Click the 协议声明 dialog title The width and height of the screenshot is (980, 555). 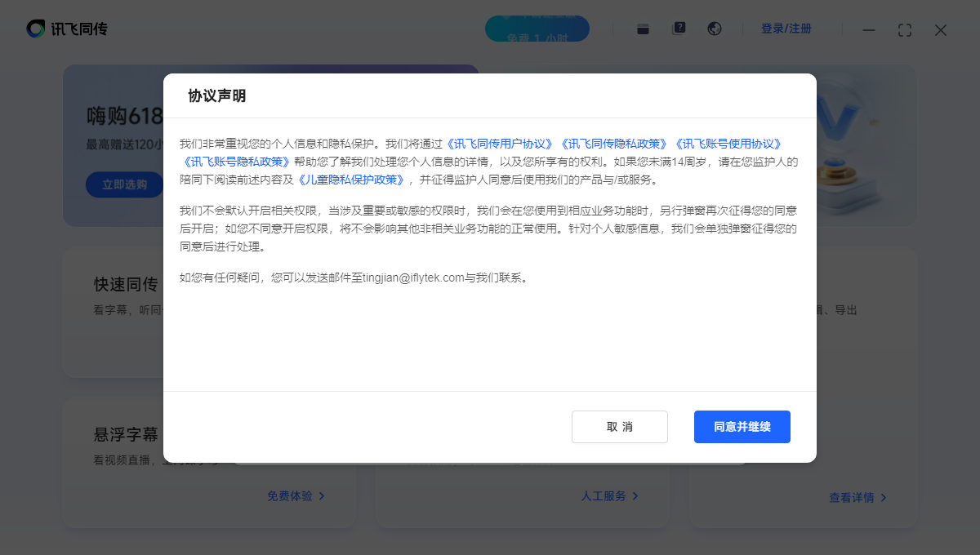pos(217,95)
